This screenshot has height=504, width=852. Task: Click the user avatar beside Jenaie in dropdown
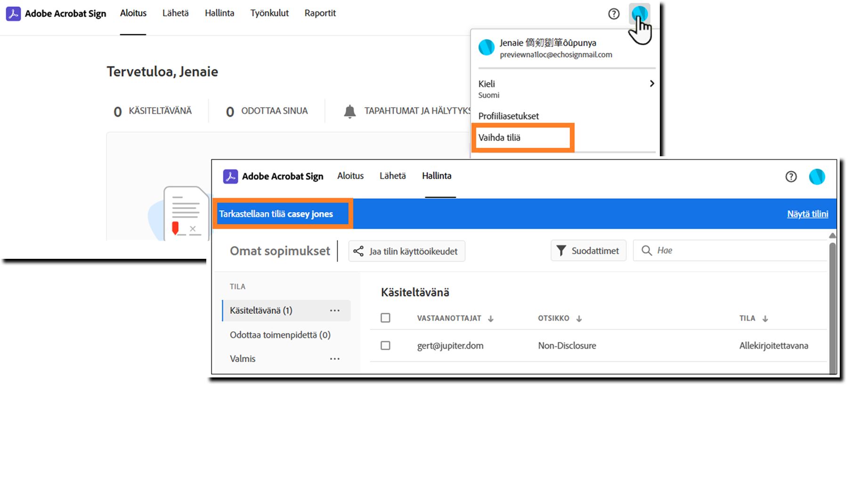pos(487,47)
